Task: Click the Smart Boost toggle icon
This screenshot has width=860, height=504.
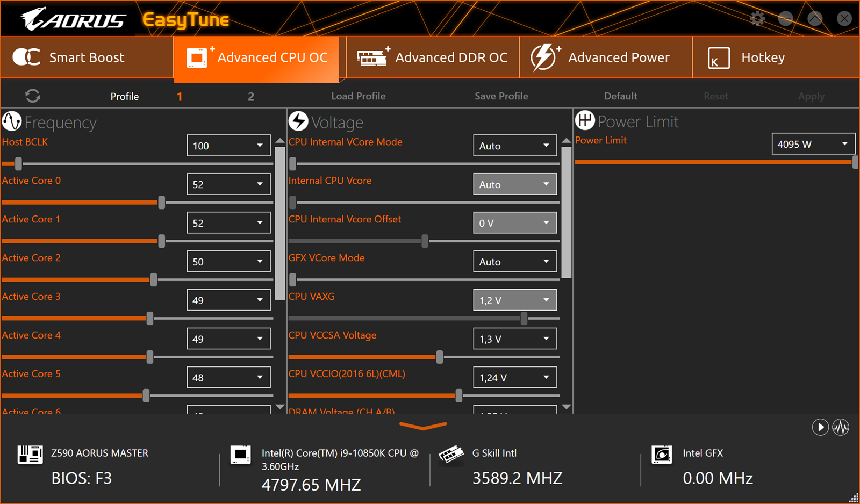Action: pos(26,57)
